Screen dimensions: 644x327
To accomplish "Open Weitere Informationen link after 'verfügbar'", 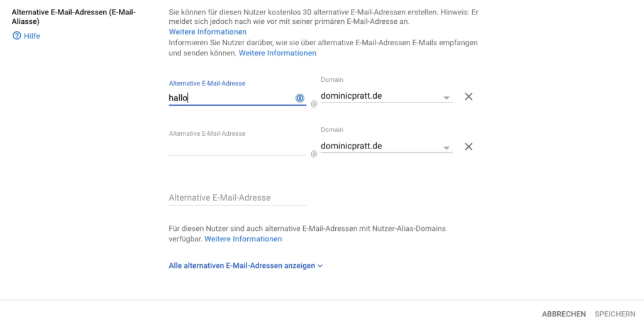I will 243,239.
